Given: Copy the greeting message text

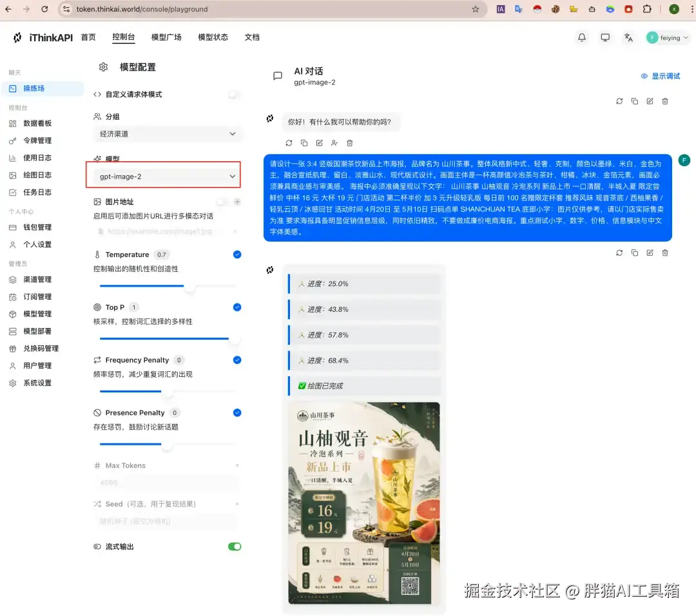Looking at the screenshot, I should click(304, 143).
